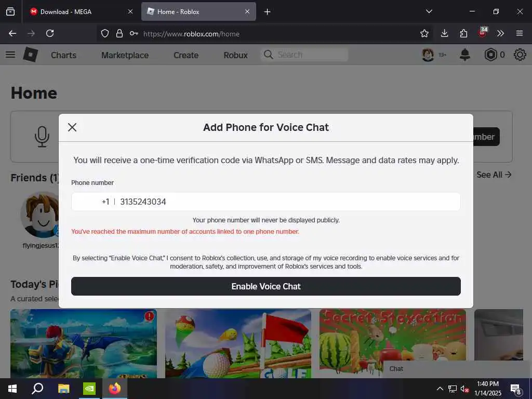Open the Windows Start menu
This screenshot has width=532, height=399.
tap(12, 389)
